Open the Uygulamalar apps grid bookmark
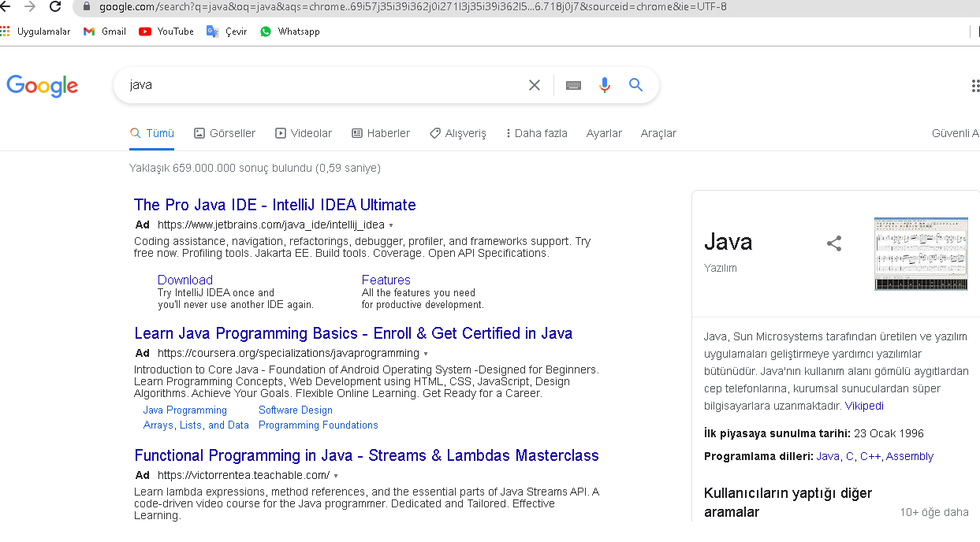The image size is (980, 542). [x=35, y=32]
